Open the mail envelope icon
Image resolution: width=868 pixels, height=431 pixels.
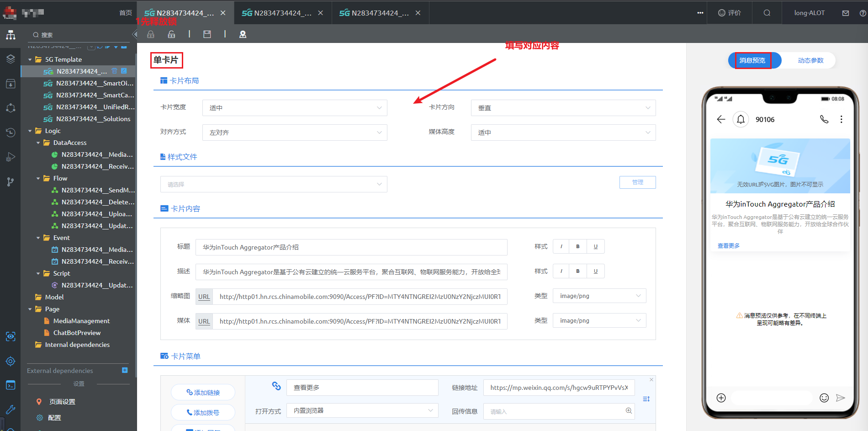[x=846, y=13]
